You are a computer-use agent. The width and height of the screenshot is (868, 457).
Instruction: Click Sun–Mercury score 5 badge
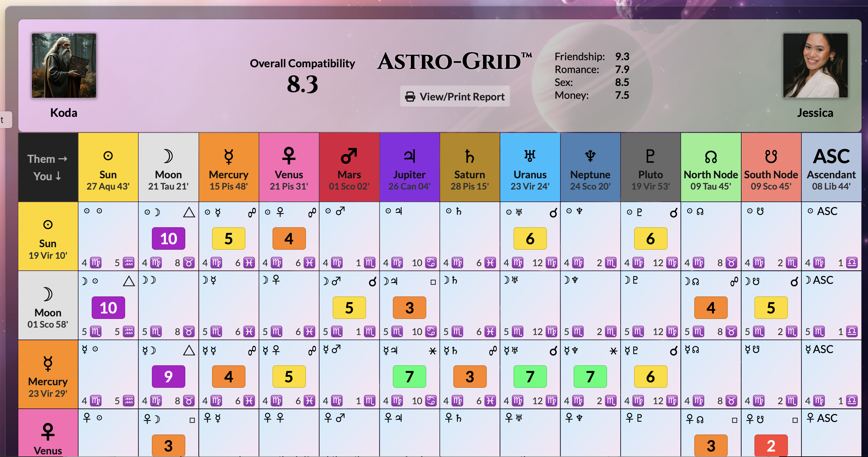tap(228, 238)
